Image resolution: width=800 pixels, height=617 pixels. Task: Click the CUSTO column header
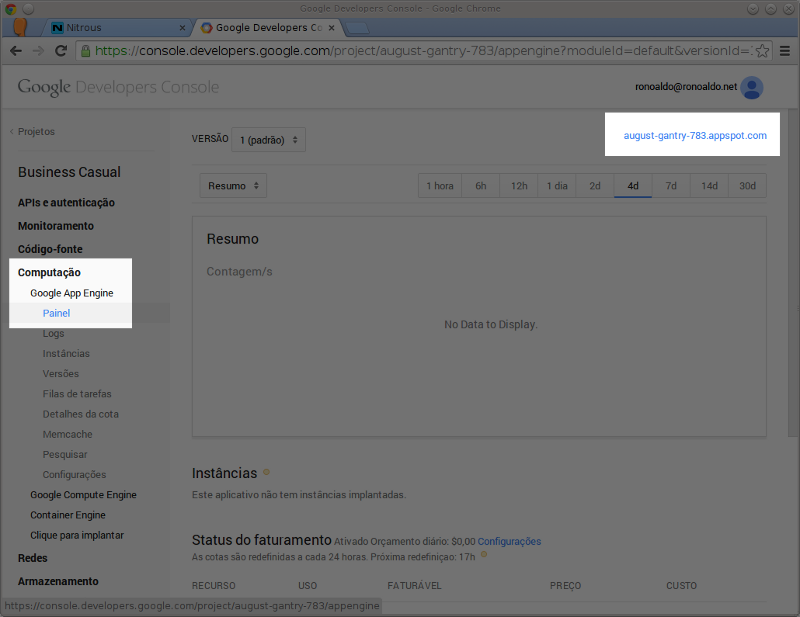pos(681,586)
